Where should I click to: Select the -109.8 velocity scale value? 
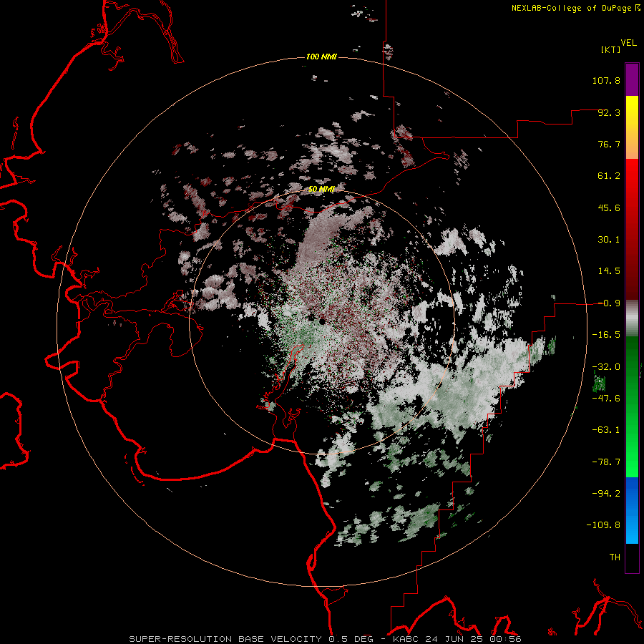coord(603,525)
